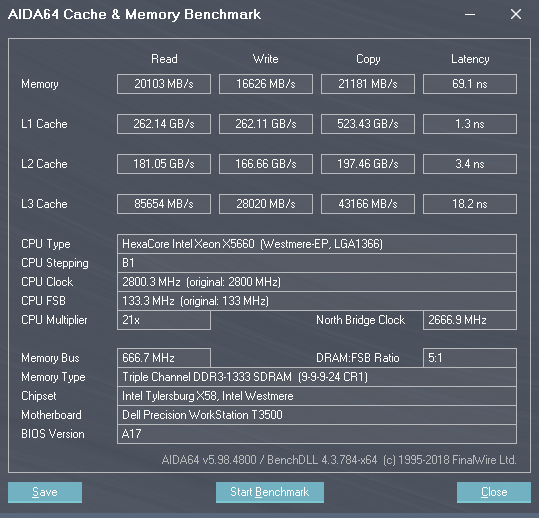The height and width of the screenshot is (518, 539).
Task: Click the CPU Multiplier label
Action: [x=54, y=320]
